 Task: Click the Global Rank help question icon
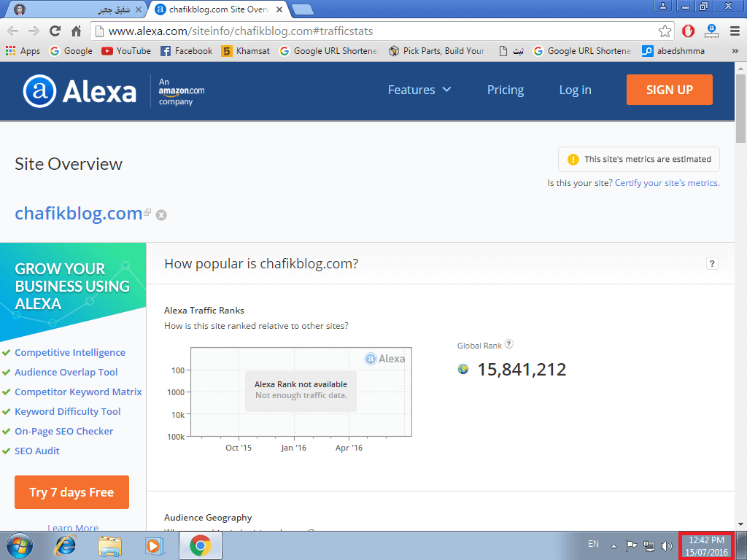(x=508, y=344)
